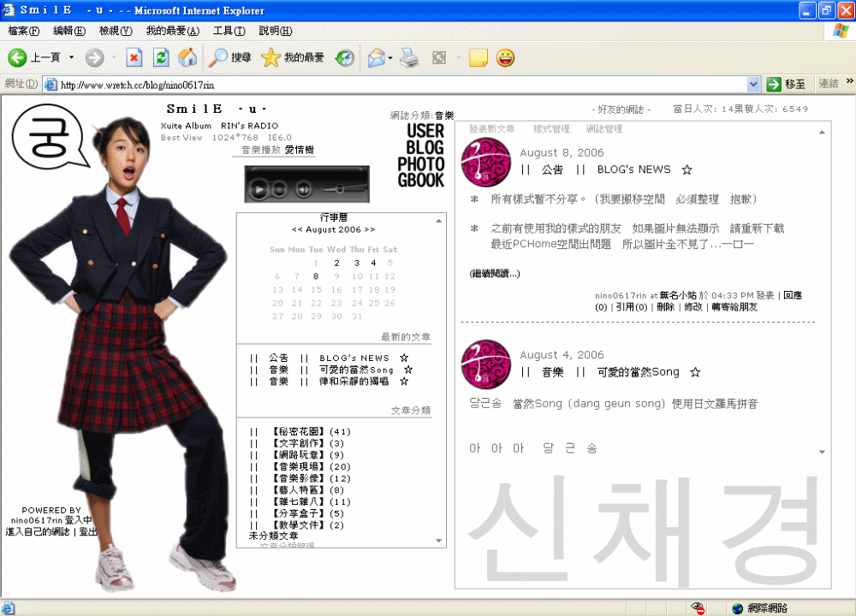
Task: Click the address bar URL field
Action: pyautogui.click(x=394, y=84)
